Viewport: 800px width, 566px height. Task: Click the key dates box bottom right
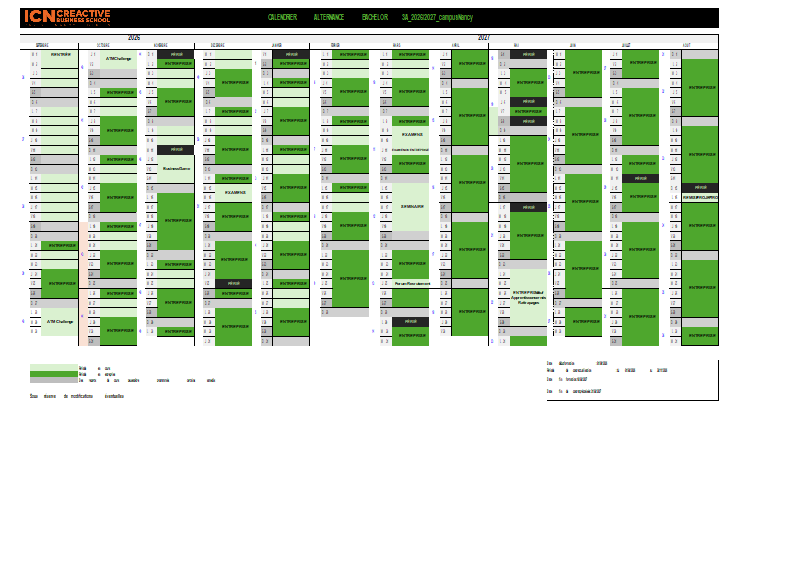pyautogui.click(x=631, y=380)
